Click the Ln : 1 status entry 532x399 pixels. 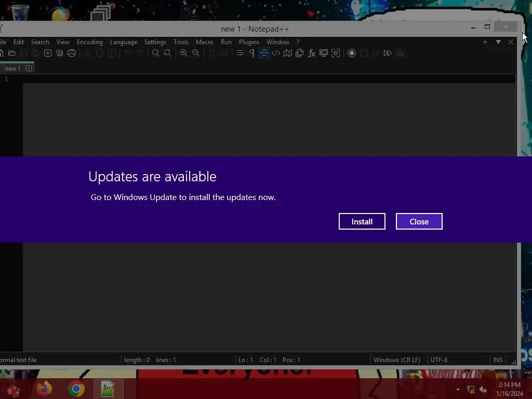(245, 360)
